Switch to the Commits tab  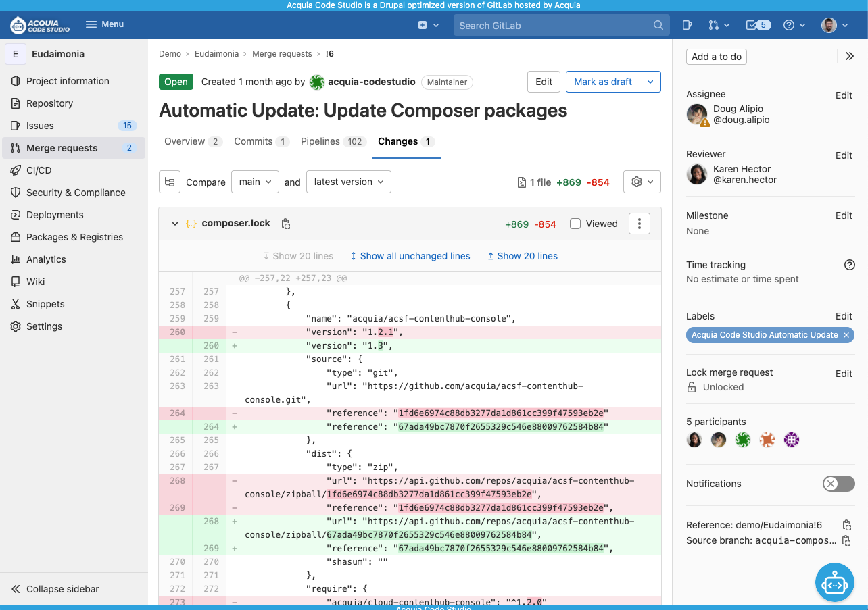262,141
